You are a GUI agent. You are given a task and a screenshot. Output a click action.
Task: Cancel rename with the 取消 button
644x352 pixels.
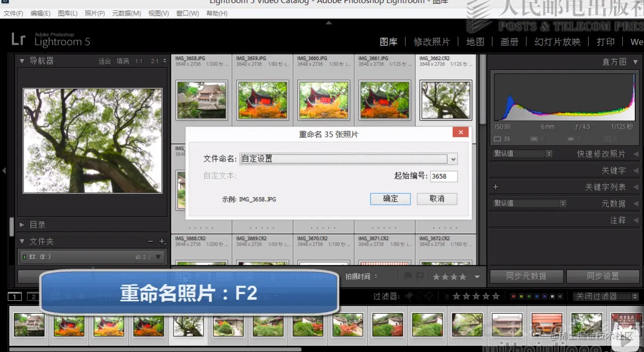click(x=437, y=199)
